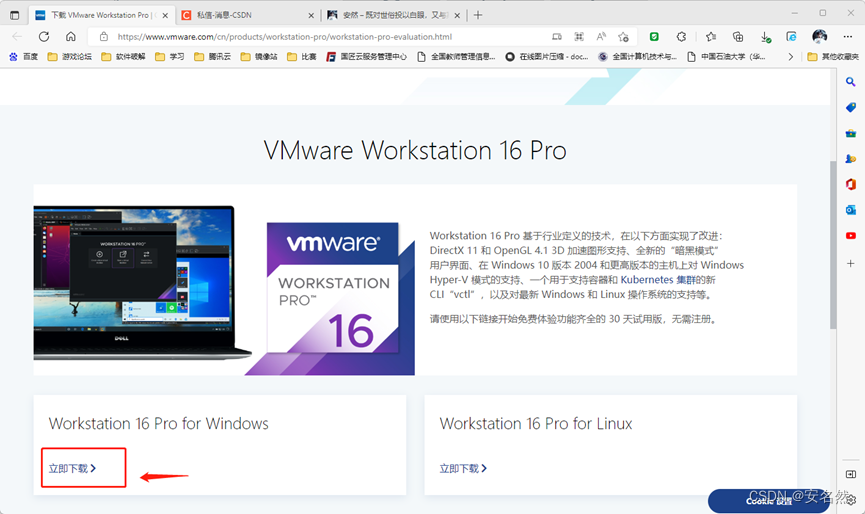The image size is (865, 514).
Task: Open the 游戏论坛 bookmark folder
Action: pos(70,57)
